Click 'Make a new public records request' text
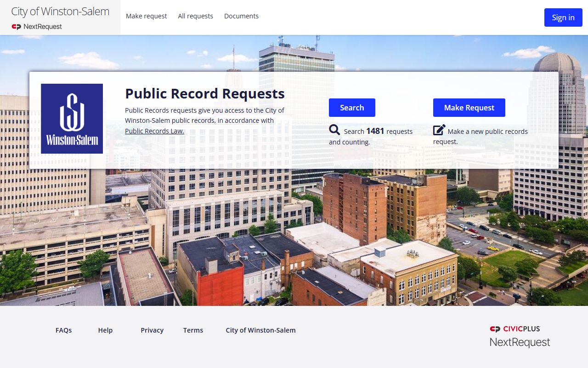This screenshot has height=368, width=588. click(x=481, y=137)
